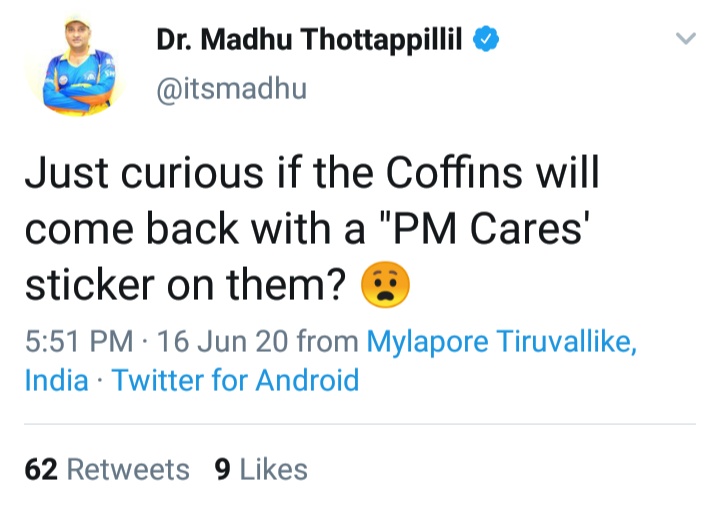Click the divider line above retweet counts
The width and height of the screenshot is (720, 511).
click(x=360, y=424)
